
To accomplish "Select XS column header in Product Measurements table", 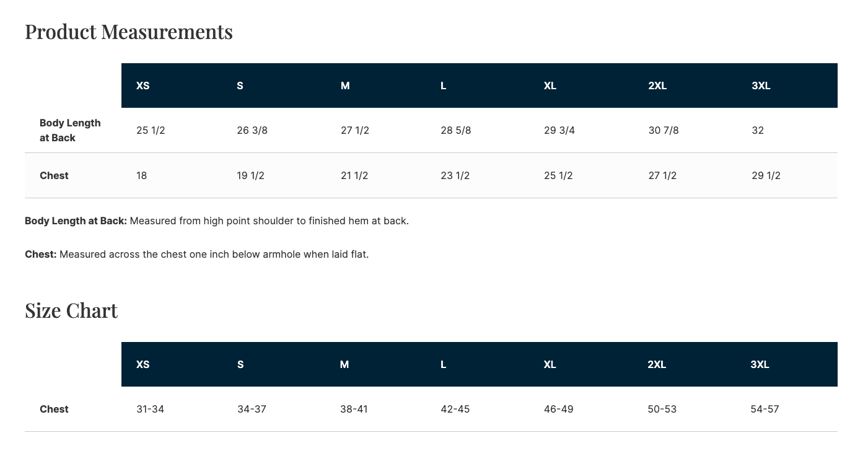I will [143, 85].
